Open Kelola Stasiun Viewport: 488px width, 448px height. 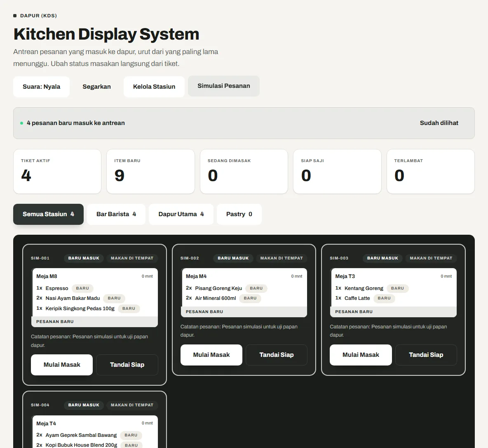point(154,87)
